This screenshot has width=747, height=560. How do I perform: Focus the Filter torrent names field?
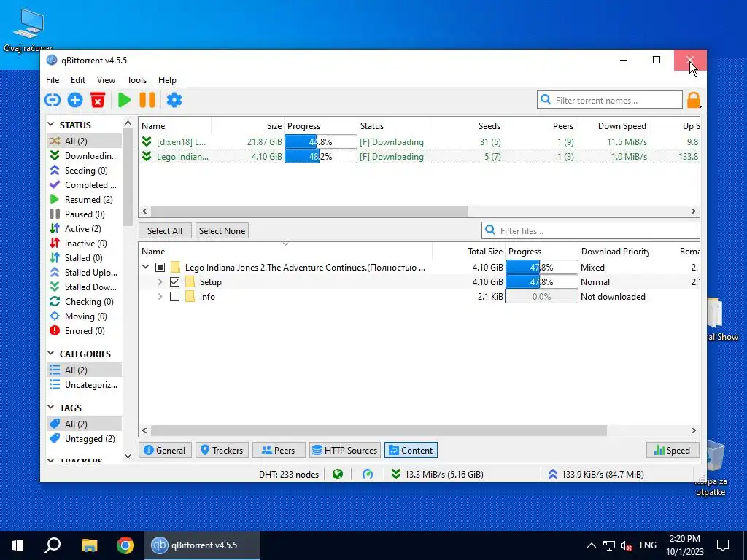click(610, 100)
